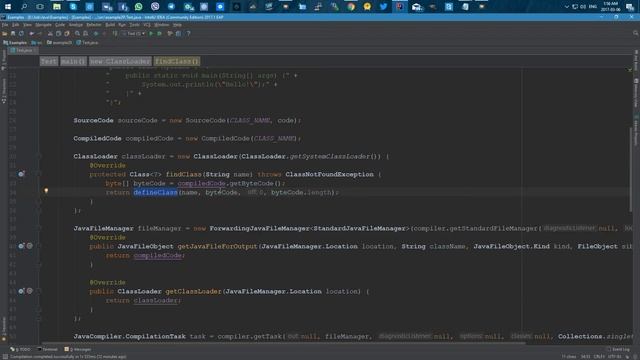Click the green Run button
Viewport: 640px width, 360px height.
pos(151,33)
